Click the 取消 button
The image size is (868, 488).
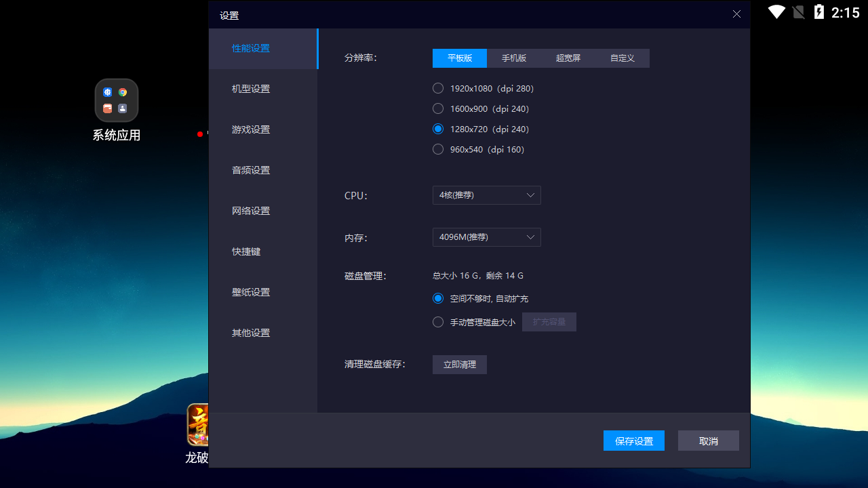coord(709,441)
